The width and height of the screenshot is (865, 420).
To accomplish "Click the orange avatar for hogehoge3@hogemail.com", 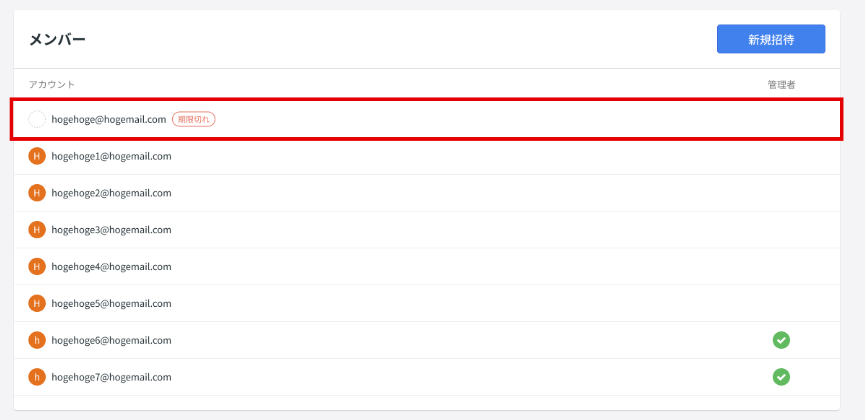I will [37, 230].
